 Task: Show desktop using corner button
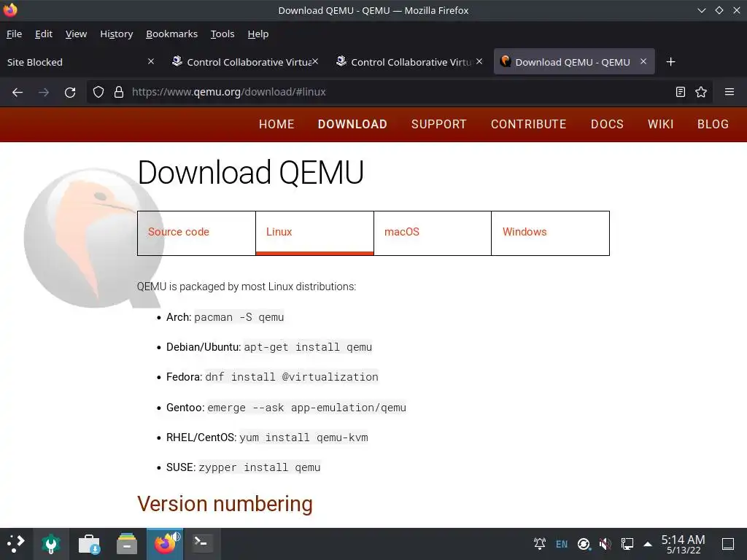[728, 544]
